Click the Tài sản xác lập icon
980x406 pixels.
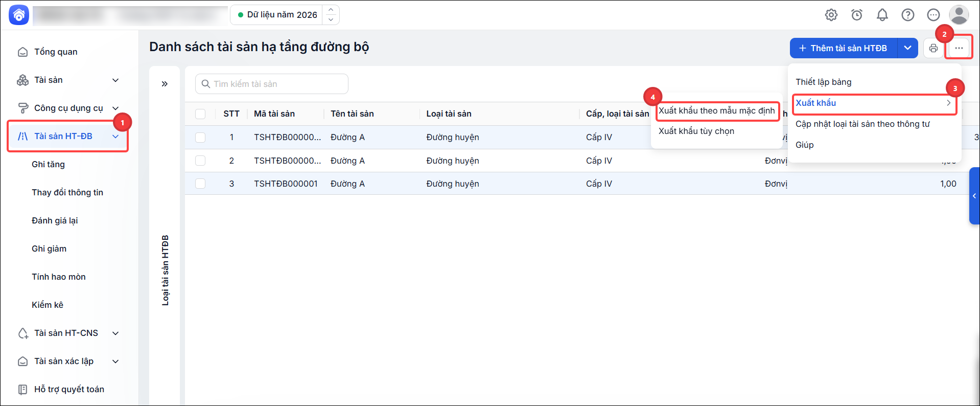coord(23,361)
